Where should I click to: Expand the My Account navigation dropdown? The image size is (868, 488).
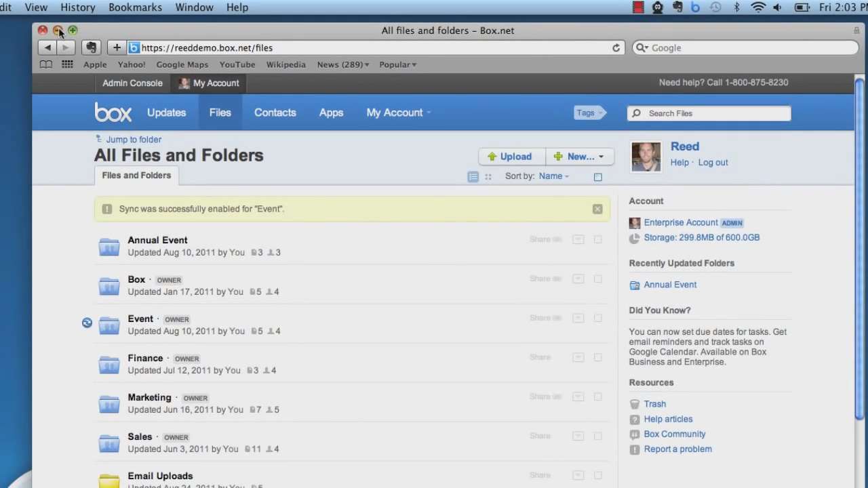point(399,113)
